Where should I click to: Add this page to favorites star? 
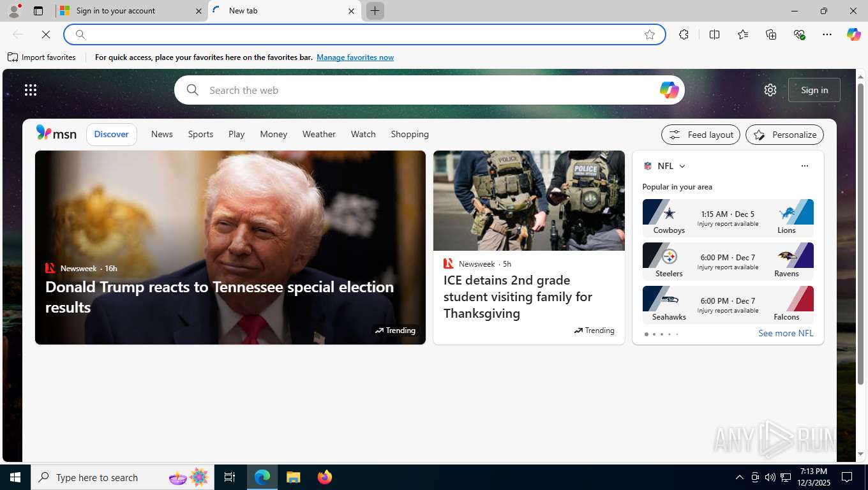[650, 34]
